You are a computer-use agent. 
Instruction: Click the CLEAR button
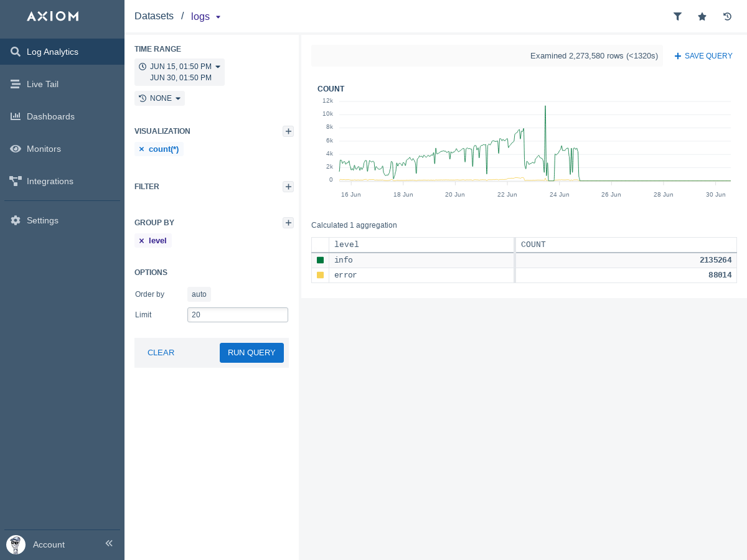click(161, 353)
